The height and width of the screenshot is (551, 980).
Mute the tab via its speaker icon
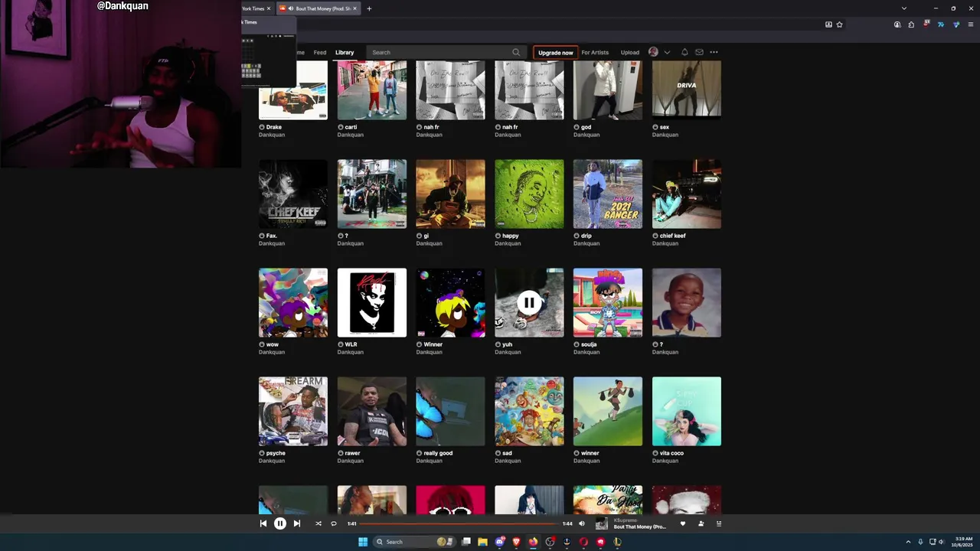(x=290, y=8)
